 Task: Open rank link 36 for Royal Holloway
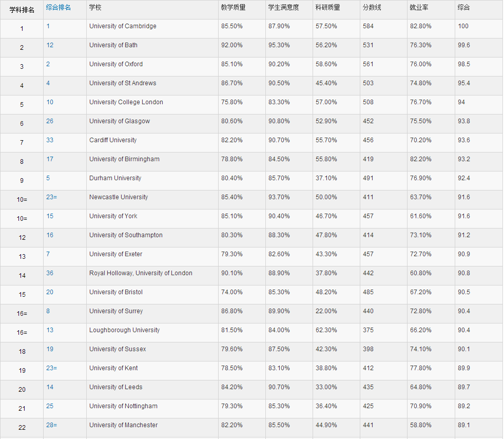point(50,273)
